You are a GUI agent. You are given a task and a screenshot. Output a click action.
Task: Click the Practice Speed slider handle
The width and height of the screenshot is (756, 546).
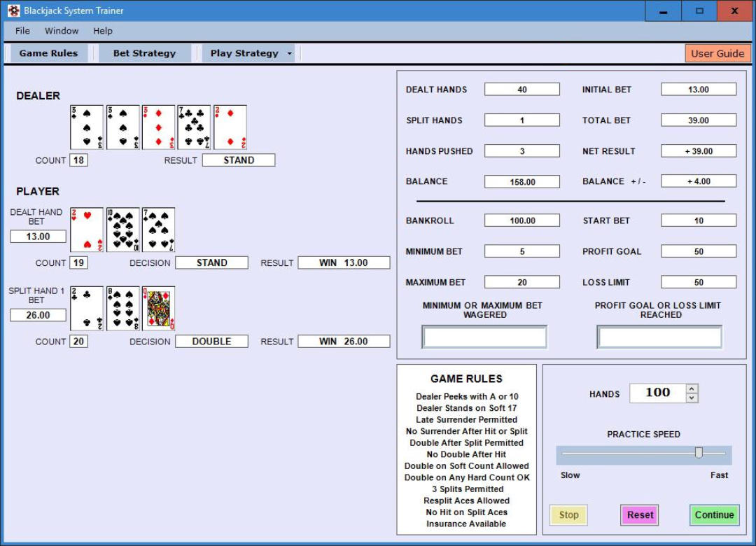tap(699, 452)
